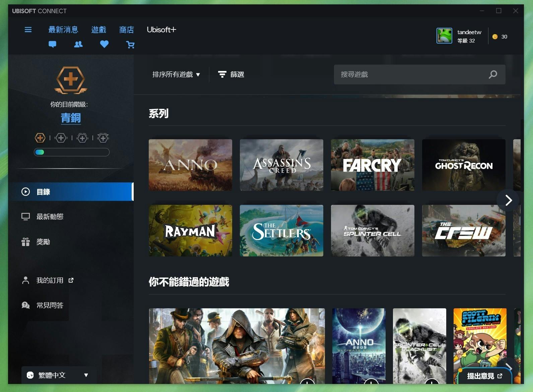
Task: Open the Assassin's Creed series thumbnail
Action: (281, 165)
